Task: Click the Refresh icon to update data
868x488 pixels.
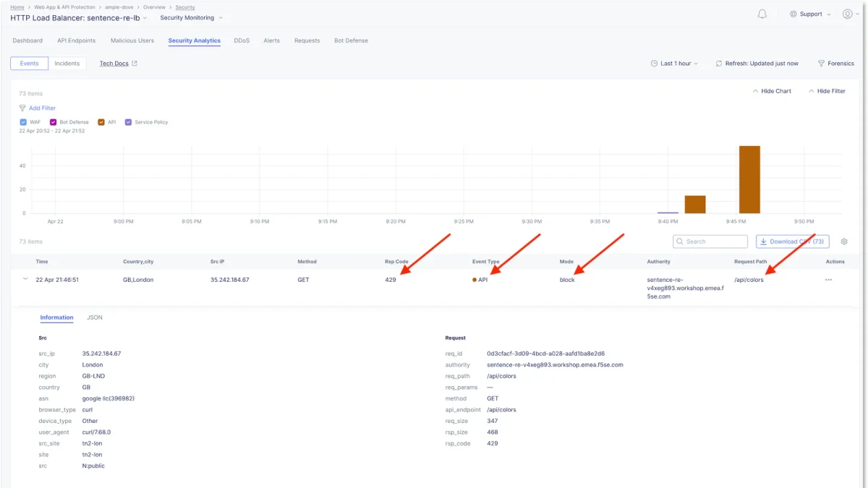Action: 719,64
